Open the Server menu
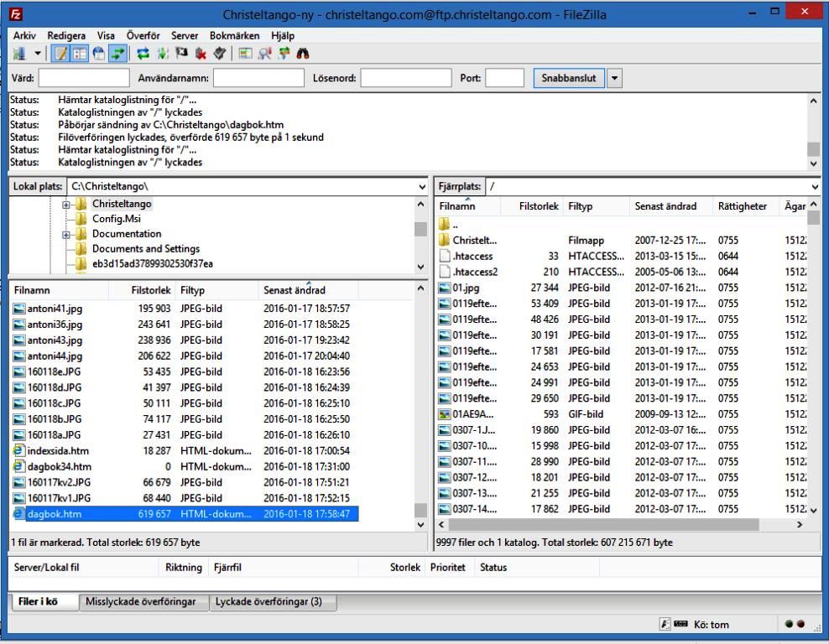Image resolution: width=829 pixels, height=644 pixels. click(x=185, y=36)
